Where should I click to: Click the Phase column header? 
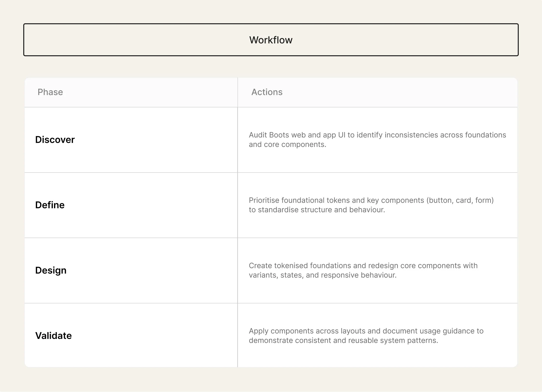(x=50, y=92)
